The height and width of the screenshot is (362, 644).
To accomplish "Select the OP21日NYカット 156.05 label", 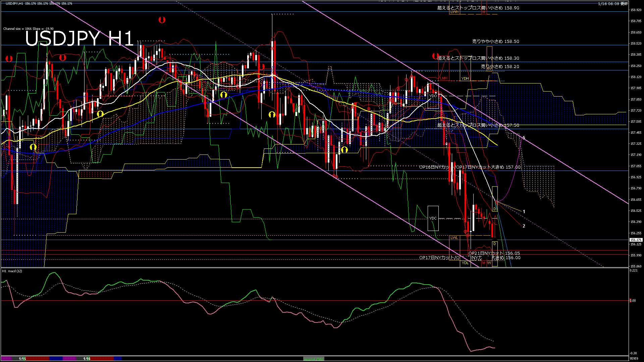I will pos(494,253).
